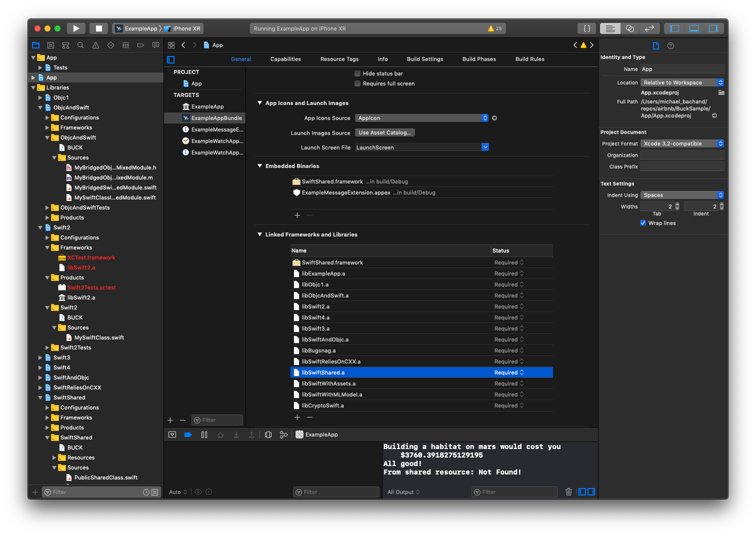Viewport: 756px width, 536px height.
Task: Open the Debug navigator icon
Action: tap(125, 45)
